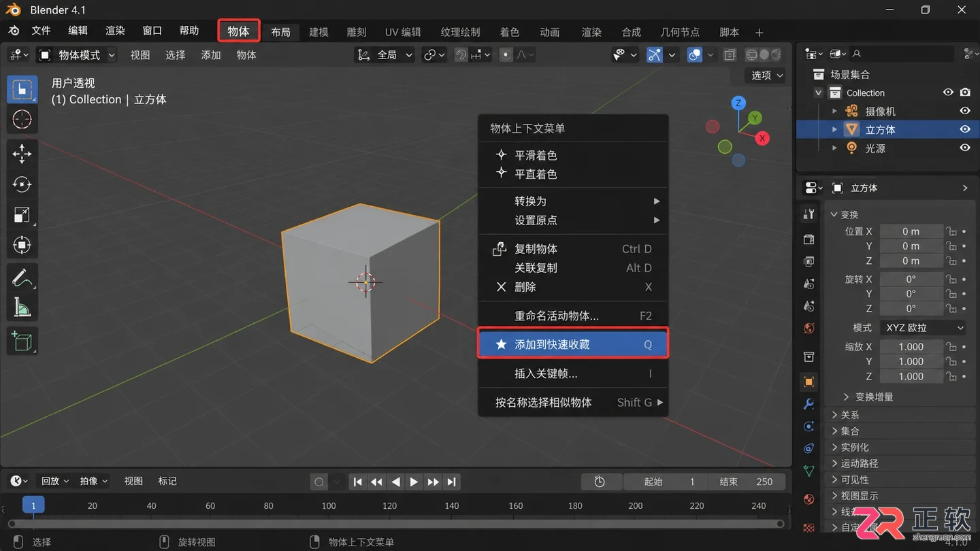
Task: Jump to the timeline end frame
Action: click(451, 482)
